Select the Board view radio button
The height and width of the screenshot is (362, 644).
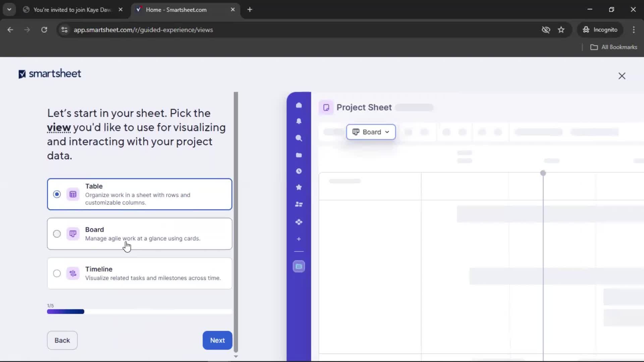coord(57,234)
